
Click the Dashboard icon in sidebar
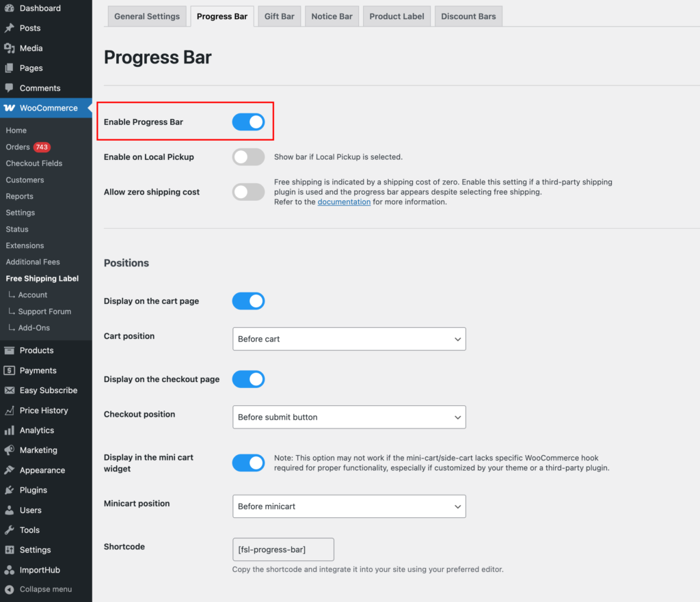9,8
